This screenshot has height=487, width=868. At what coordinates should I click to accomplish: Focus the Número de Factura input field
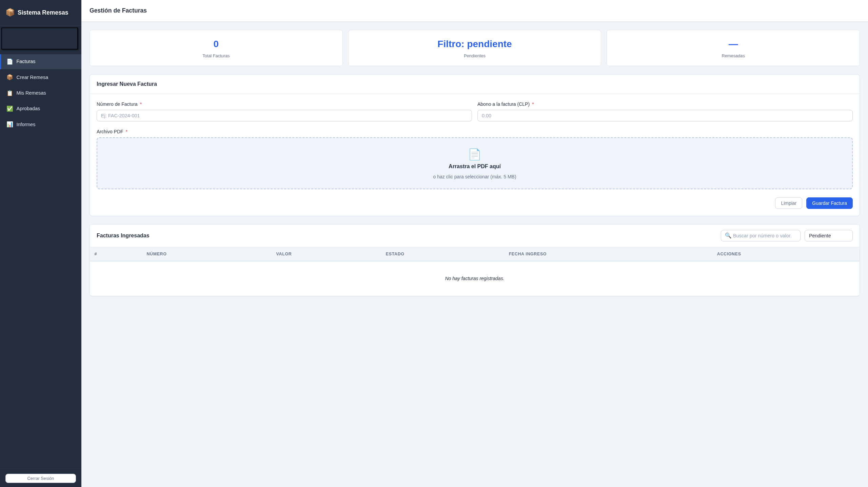tap(284, 116)
